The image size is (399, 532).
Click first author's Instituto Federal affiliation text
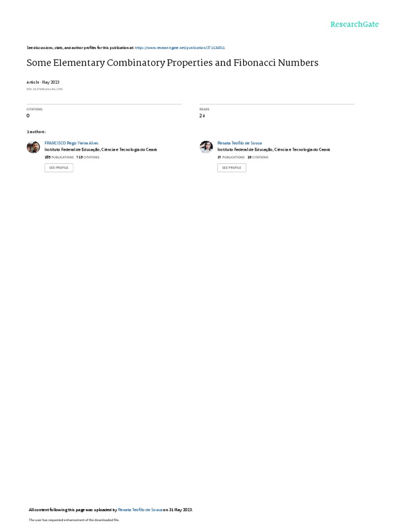click(x=101, y=150)
